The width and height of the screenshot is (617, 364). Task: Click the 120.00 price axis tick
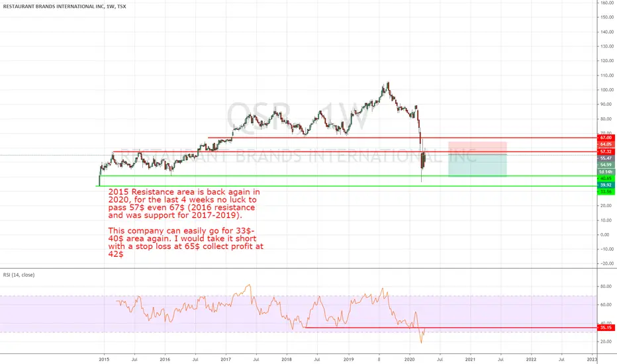[x=607, y=61]
